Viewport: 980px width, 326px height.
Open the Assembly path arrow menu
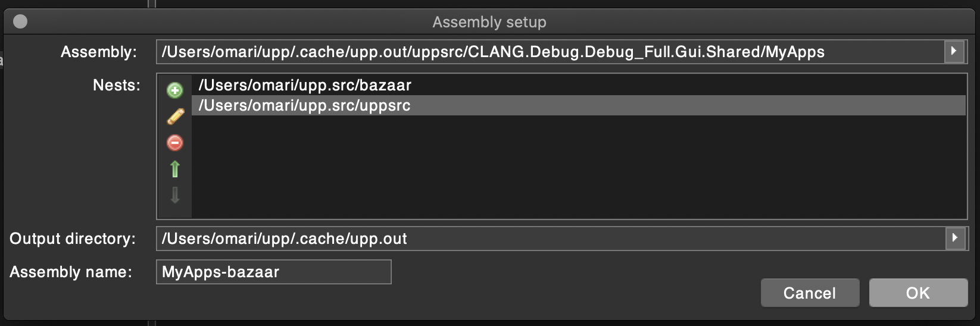[954, 52]
